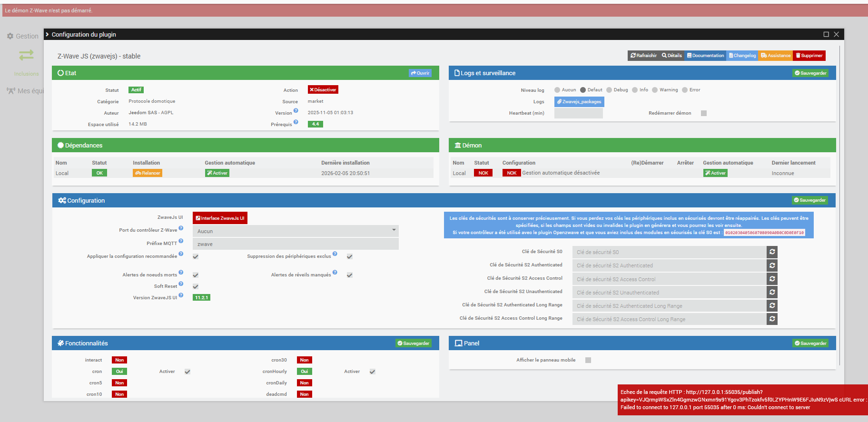This screenshot has height=422, width=868.
Task: Open the Port du contrôleur Z-Wave dropdown
Action: point(296,231)
